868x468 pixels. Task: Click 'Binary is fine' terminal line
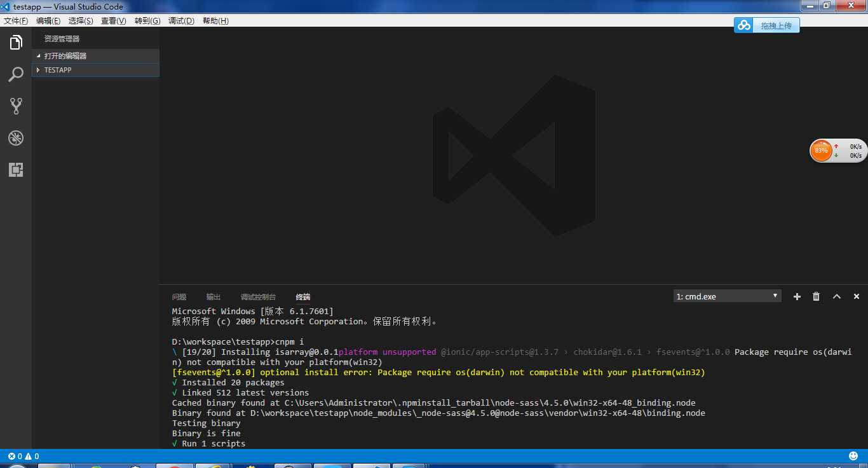point(206,433)
